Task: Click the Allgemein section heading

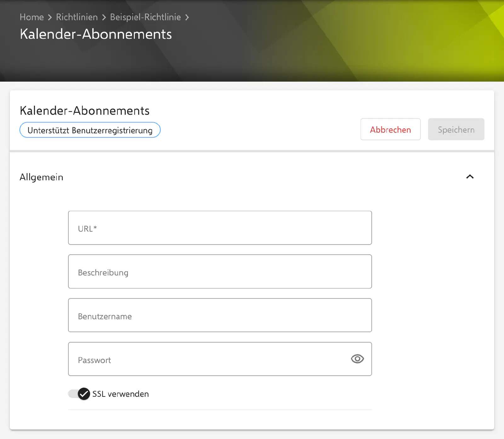Action: click(x=42, y=177)
